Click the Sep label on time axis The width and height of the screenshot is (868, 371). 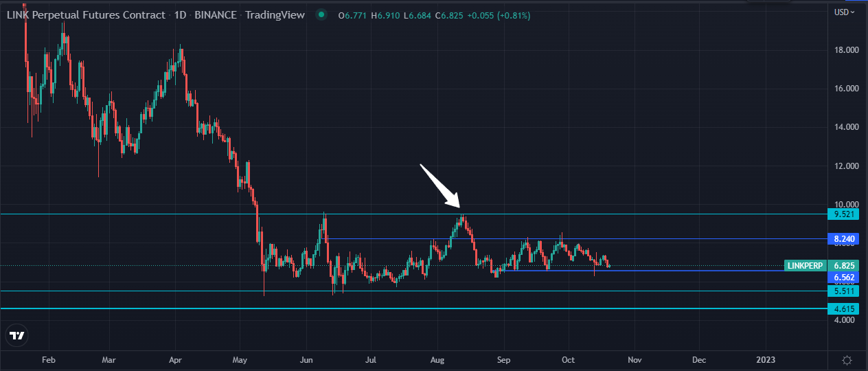503,359
